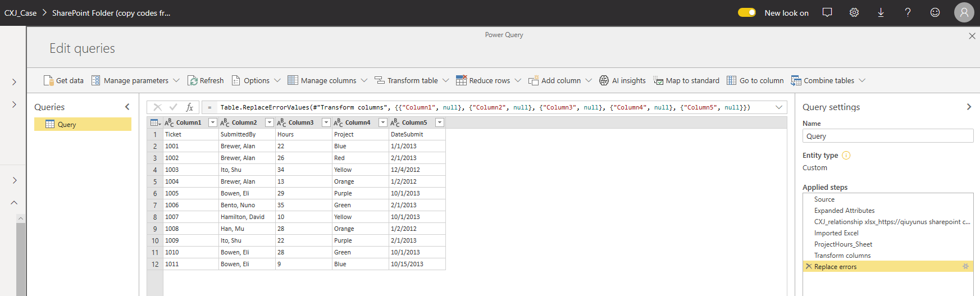
Task: Delete the Replace errors step X icon
Action: [809, 266]
